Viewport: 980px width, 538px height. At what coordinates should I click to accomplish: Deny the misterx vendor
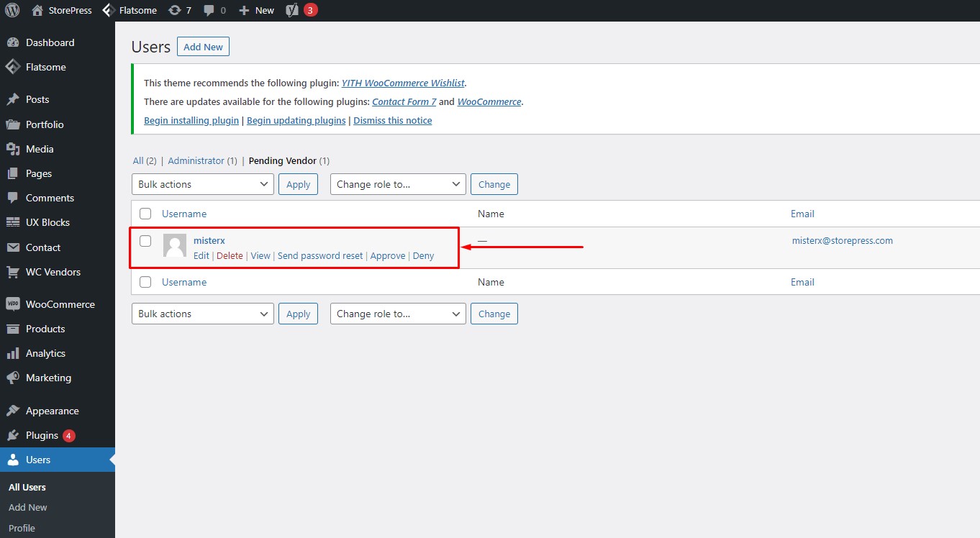pos(423,255)
